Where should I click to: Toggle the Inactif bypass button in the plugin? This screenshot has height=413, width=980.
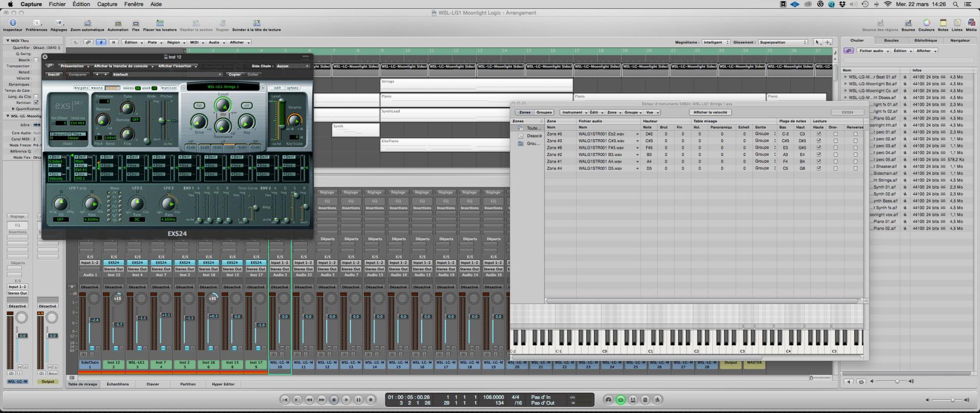click(x=54, y=74)
